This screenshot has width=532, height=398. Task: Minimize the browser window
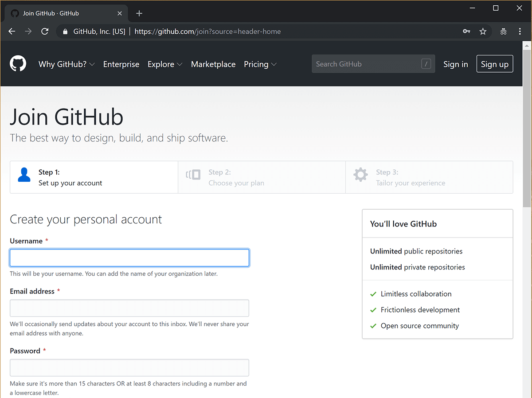(472, 8)
